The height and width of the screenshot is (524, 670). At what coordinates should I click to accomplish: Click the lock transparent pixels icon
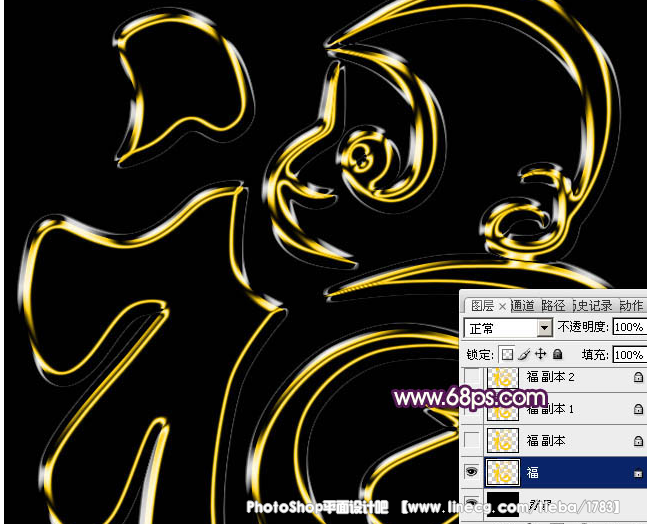click(x=507, y=355)
